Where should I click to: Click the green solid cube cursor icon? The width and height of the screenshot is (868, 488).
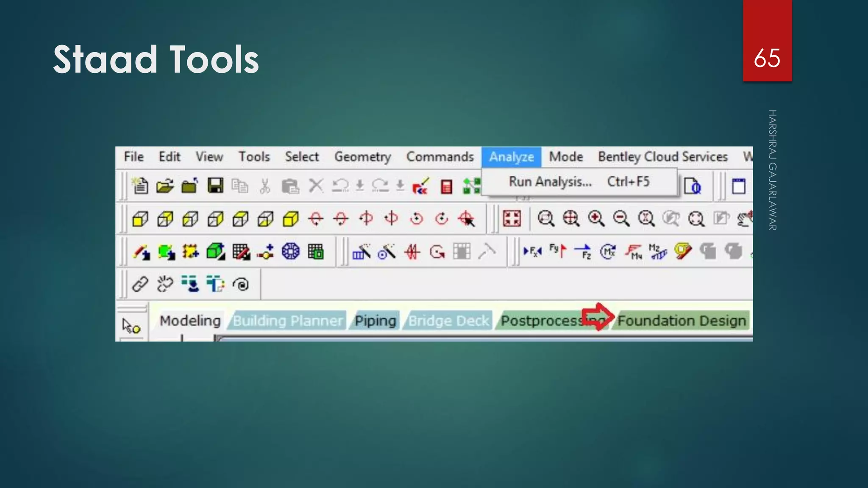216,252
